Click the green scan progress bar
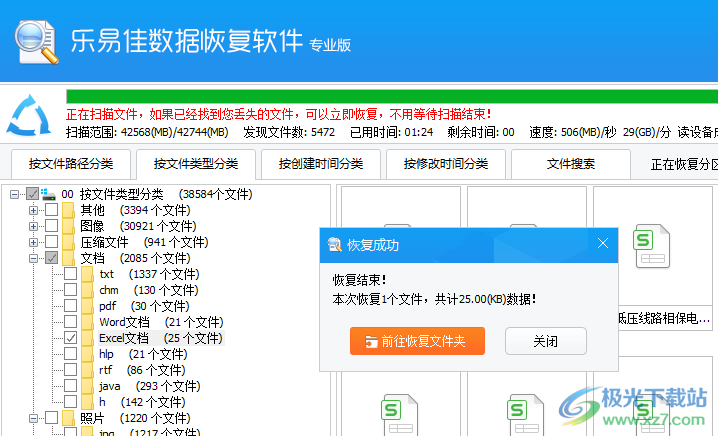The width and height of the screenshot is (718, 436). [x=392, y=97]
